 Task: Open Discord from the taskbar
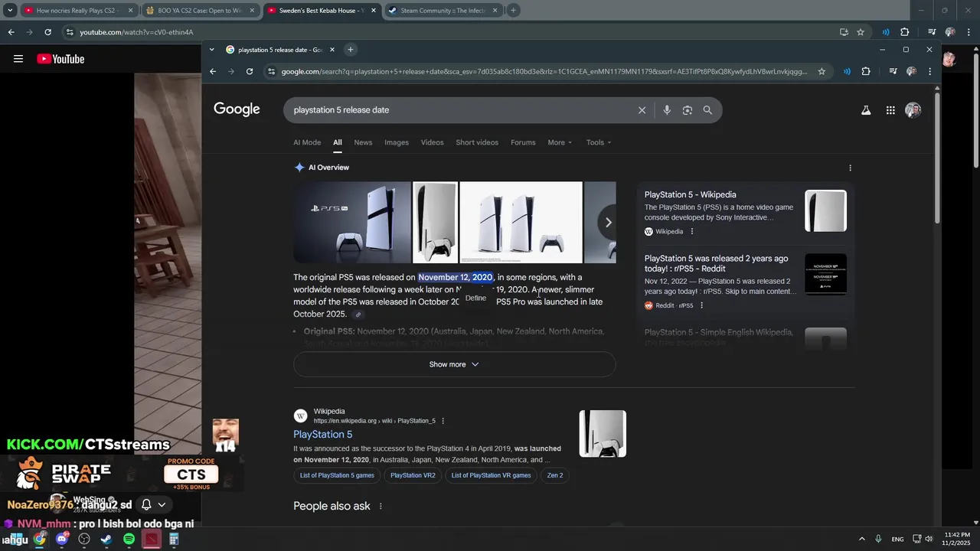pos(62,539)
